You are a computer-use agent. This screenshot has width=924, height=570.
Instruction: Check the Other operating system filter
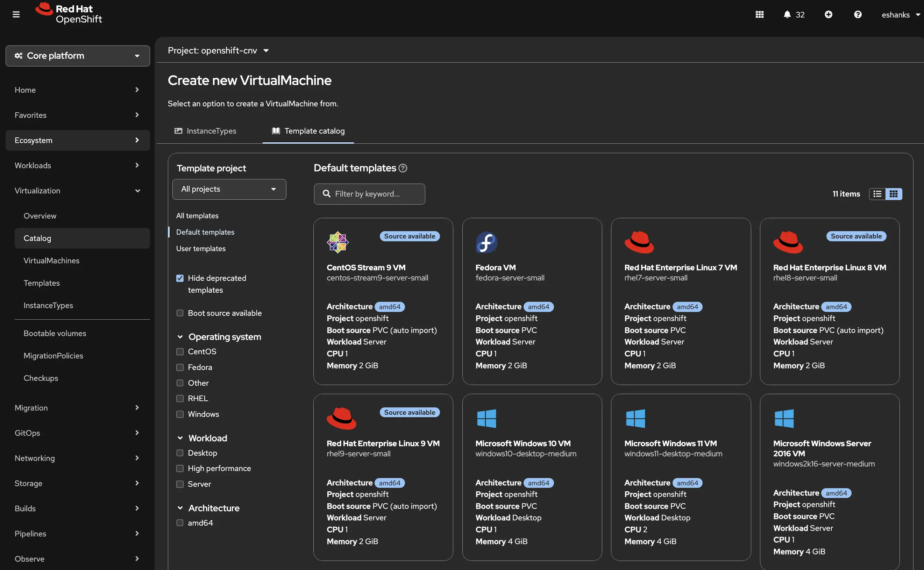click(x=180, y=383)
